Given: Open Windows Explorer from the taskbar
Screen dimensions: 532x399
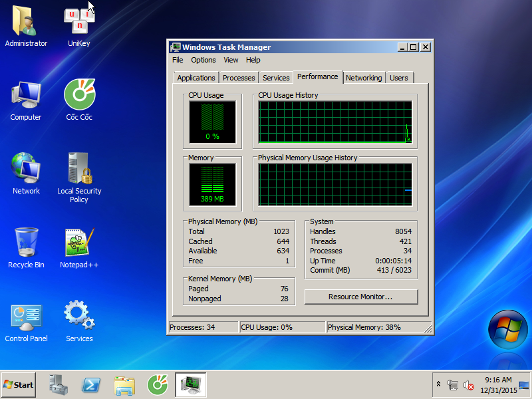Looking at the screenshot, I should 124,386.
